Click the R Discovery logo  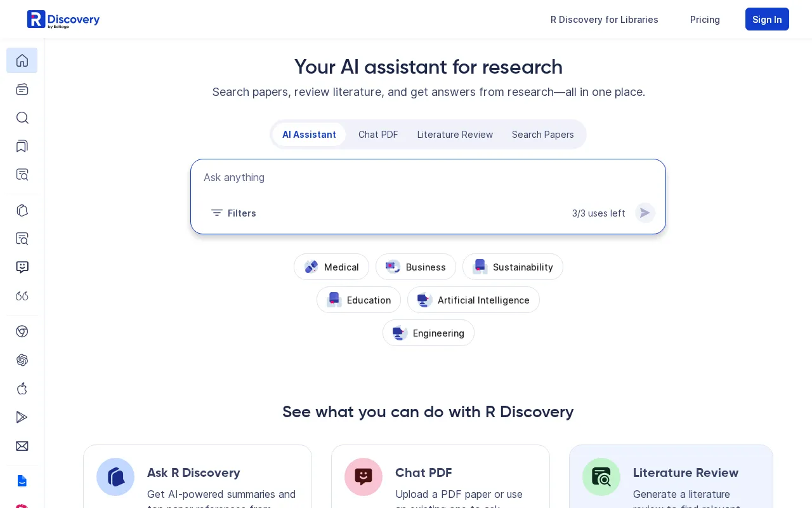63,20
